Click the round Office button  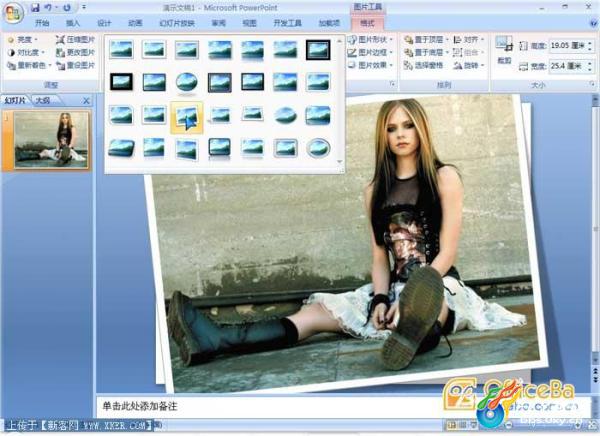(x=13, y=13)
